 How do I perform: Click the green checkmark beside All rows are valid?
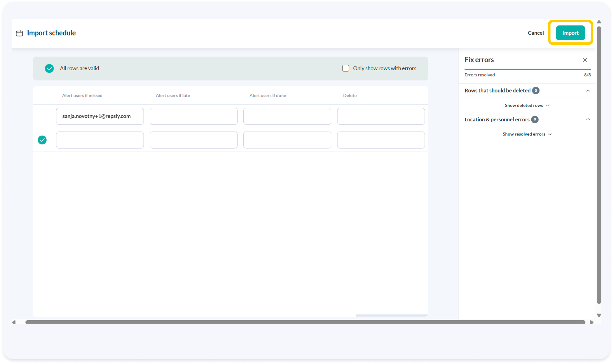(49, 68)
